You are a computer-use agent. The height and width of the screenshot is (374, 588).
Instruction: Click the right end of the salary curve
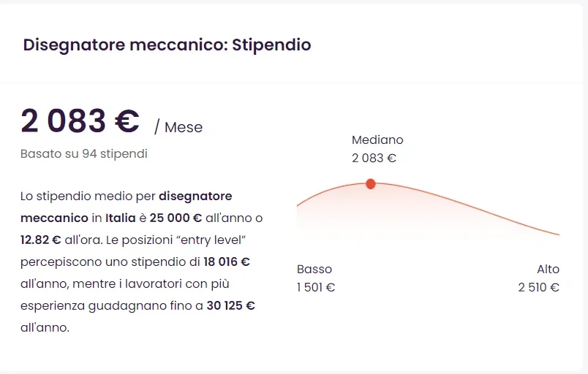click(x=558, y=234)
